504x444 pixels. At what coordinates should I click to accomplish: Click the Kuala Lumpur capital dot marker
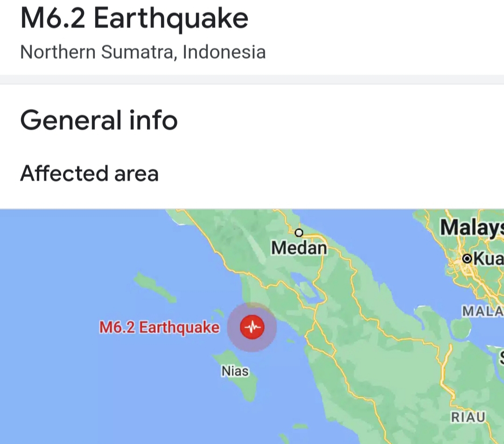[467, 258]
